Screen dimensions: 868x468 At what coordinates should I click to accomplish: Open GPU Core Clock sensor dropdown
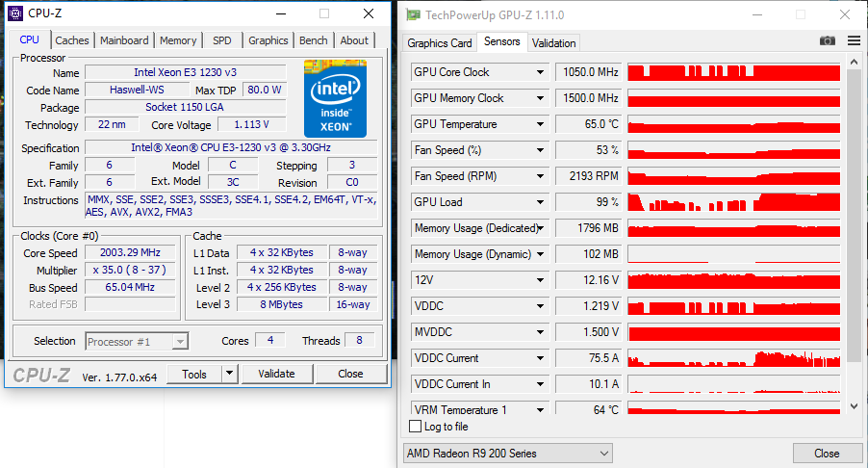[540, 72]
